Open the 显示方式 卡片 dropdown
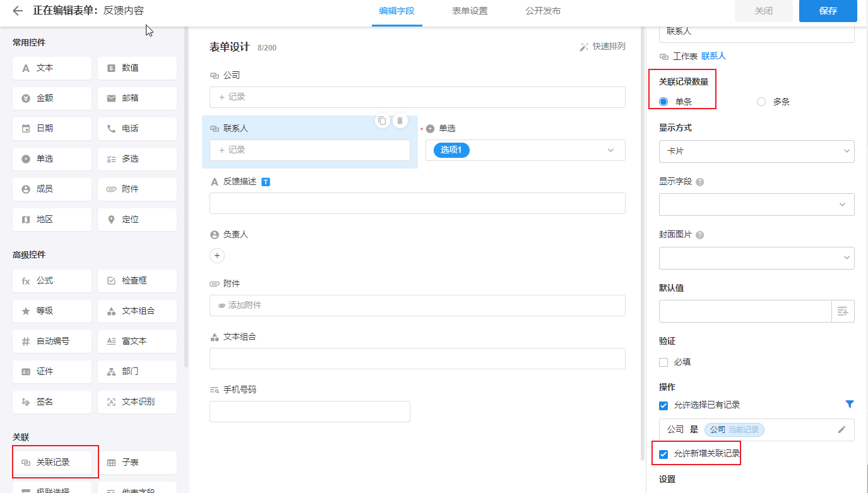Viewport: 868px width, 493px height. point(756,151)
